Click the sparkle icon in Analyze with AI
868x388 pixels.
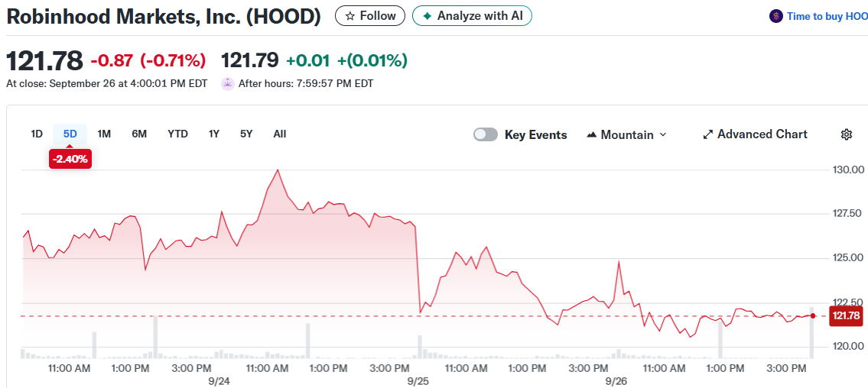tap(427, 16)
